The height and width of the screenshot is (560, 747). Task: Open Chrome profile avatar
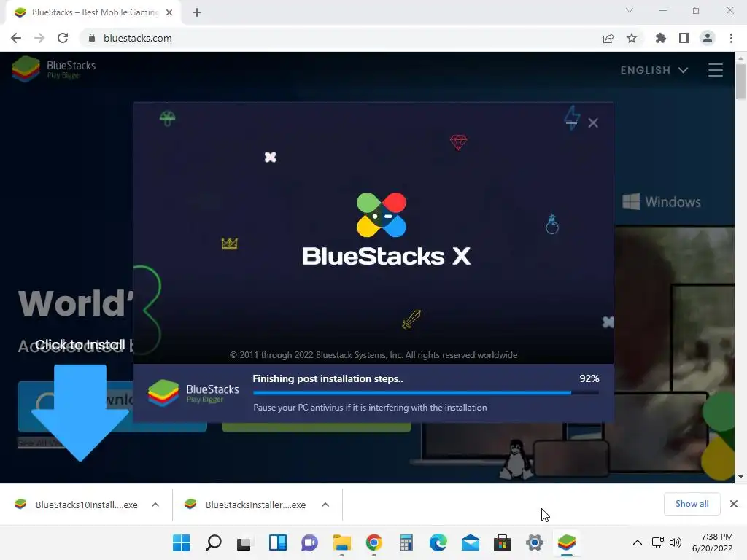[708, 38]
